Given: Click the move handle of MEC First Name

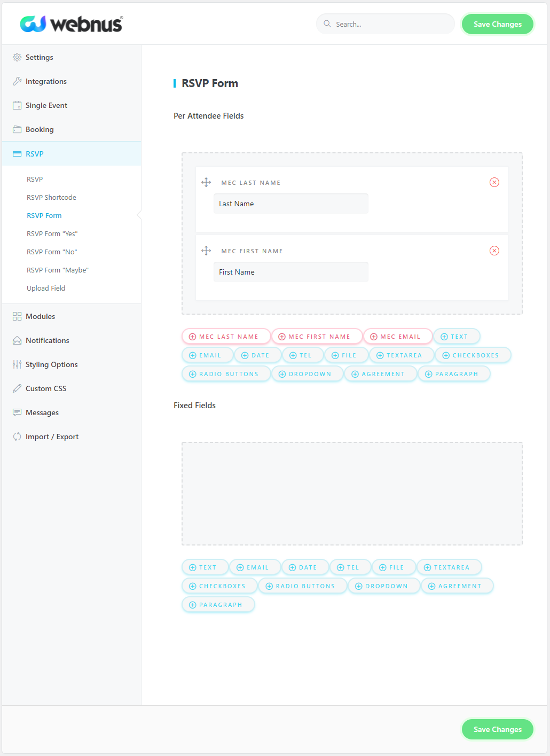Looking at the screenshot, I should click(206, 251).
